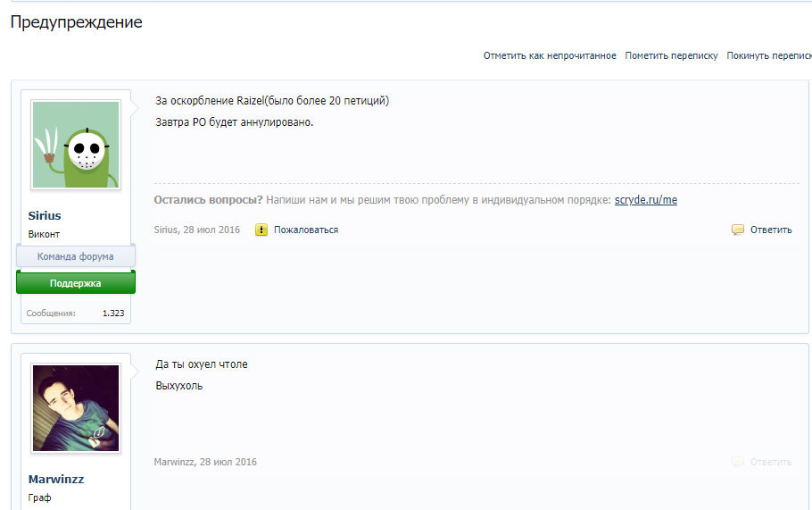Click the 'Предупреждение' conversation title
This screenshot has width=812, height=510.
76,22
